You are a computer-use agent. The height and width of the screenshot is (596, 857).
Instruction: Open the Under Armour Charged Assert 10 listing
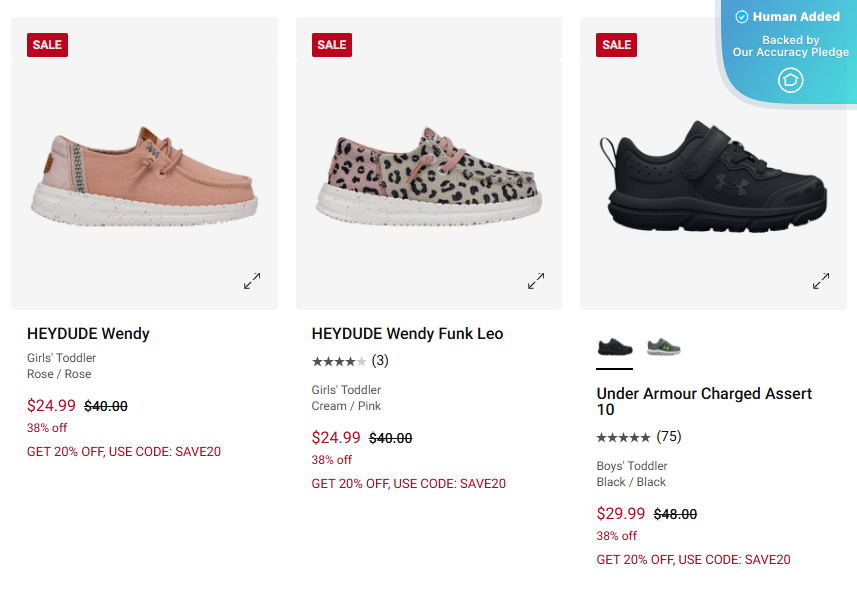[x=703, y=401]
